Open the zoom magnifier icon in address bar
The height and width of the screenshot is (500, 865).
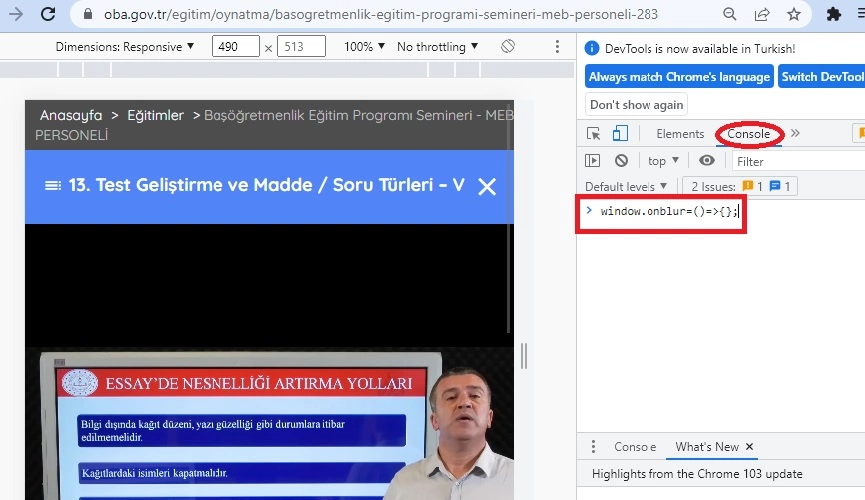click(x=731, y=14)
